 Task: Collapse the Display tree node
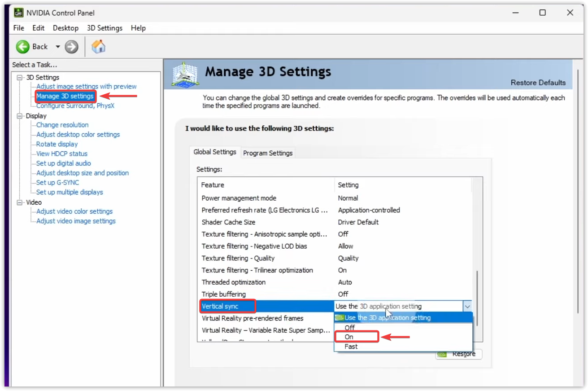[x=19, y=116]
